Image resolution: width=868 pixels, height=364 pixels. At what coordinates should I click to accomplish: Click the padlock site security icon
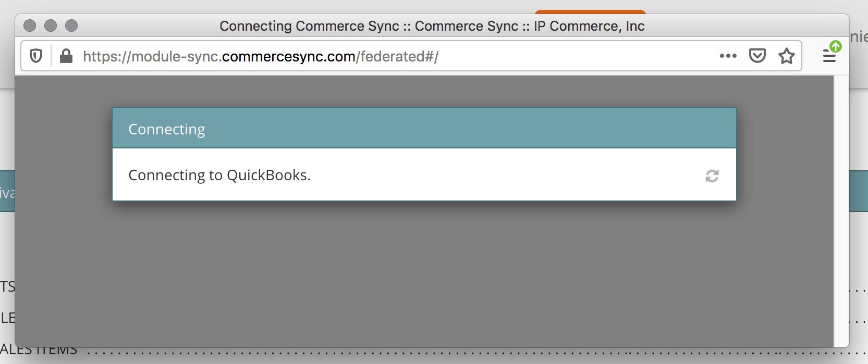pyautogui.click(x=66, y=56)
